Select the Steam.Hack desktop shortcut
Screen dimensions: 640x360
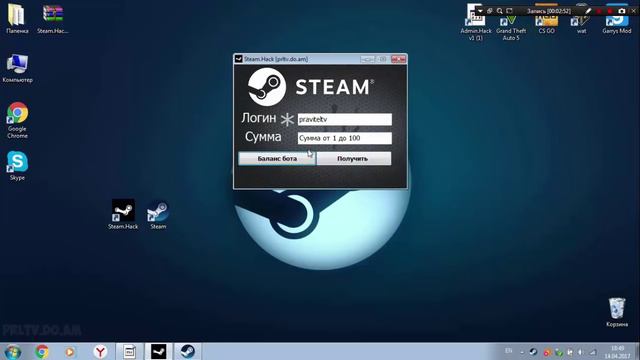pyautogui.click(x=123, y=214)
